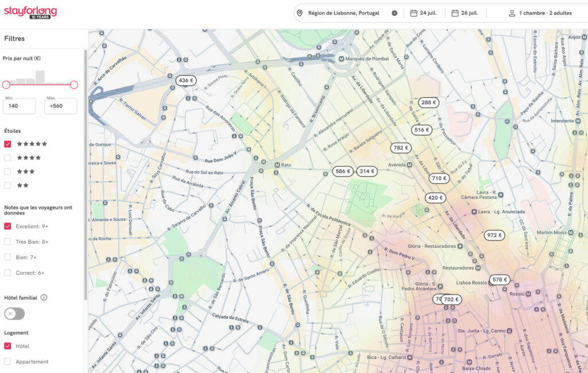
Task: Open check-in date 24 juil.
Action: (428, 13)
